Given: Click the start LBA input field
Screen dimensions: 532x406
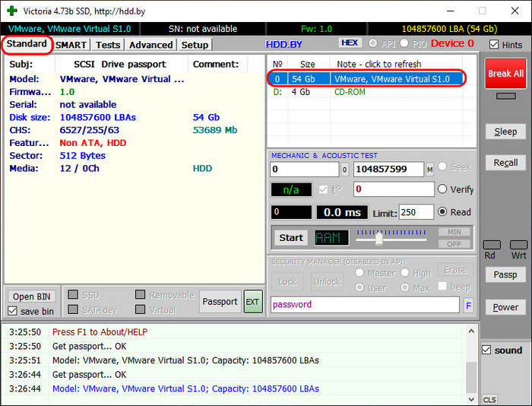Looking at the screenshot, I should 305,170.
